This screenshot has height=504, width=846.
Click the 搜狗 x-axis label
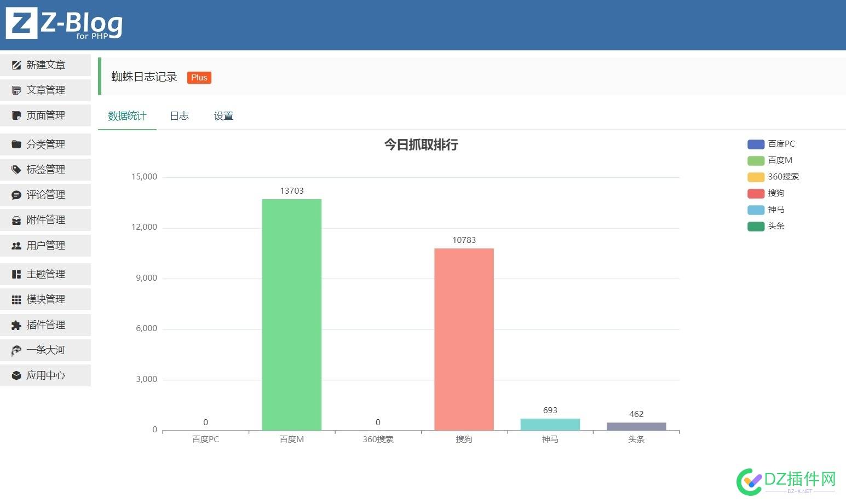point(464,439)
